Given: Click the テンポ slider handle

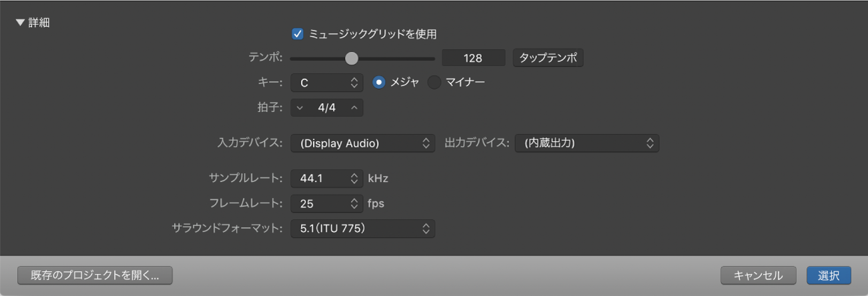Looking at the screenshot, I should (x=352, y=58).
